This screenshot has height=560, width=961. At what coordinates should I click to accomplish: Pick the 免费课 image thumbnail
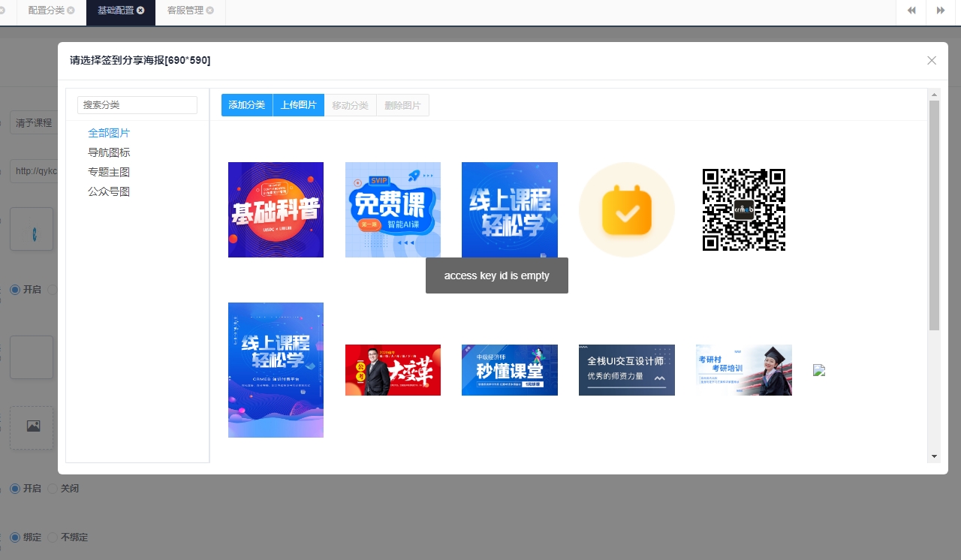tap(393, 209)
